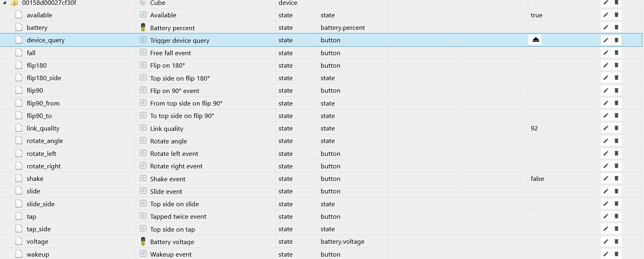Delete the wakeup state object

(x=616, y=254)
